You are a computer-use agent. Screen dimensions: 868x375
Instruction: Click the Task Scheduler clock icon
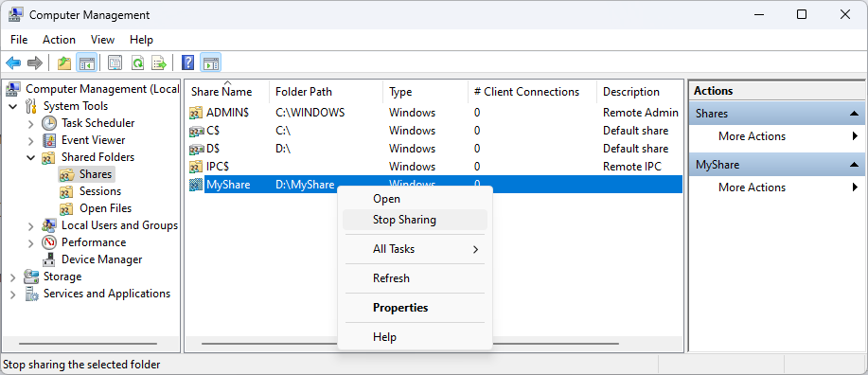click(49, 123)
